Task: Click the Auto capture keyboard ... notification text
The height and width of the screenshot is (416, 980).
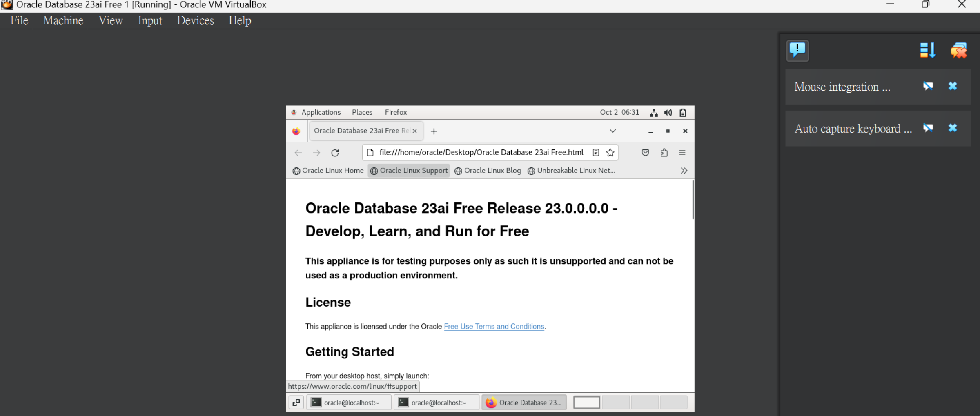Action: click(853, 129)
